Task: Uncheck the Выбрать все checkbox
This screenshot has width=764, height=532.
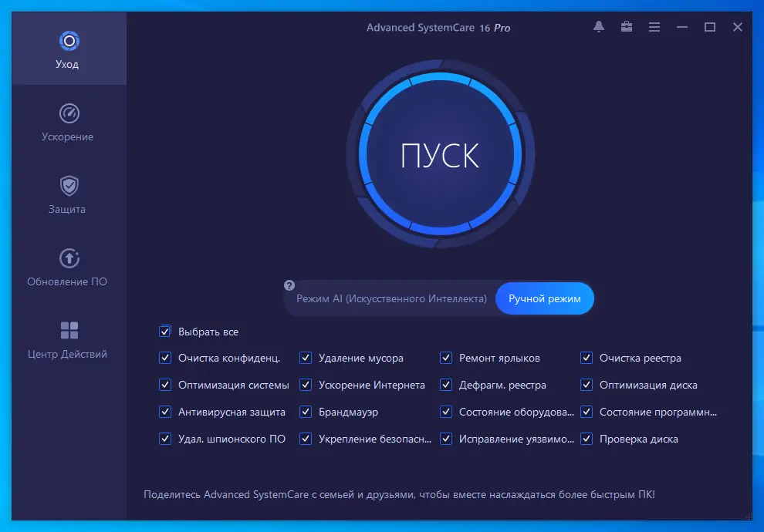Action: click(164, 331)
